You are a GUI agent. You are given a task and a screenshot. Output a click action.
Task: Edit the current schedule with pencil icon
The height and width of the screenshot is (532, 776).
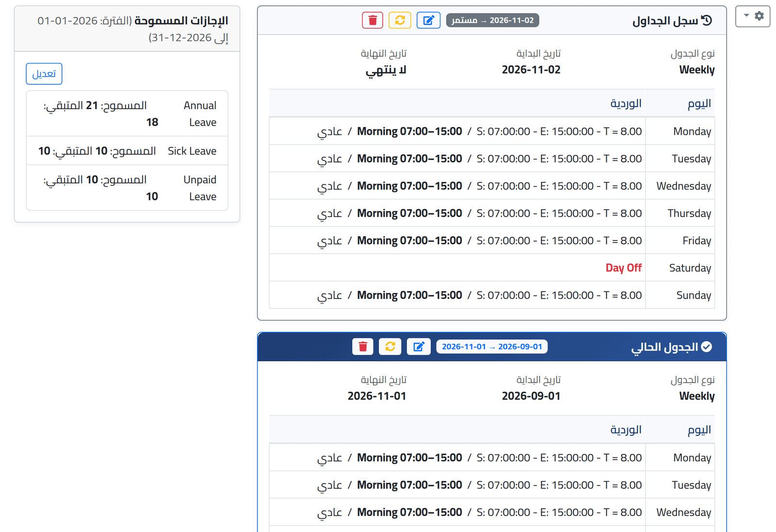click(x=419, y=347)
